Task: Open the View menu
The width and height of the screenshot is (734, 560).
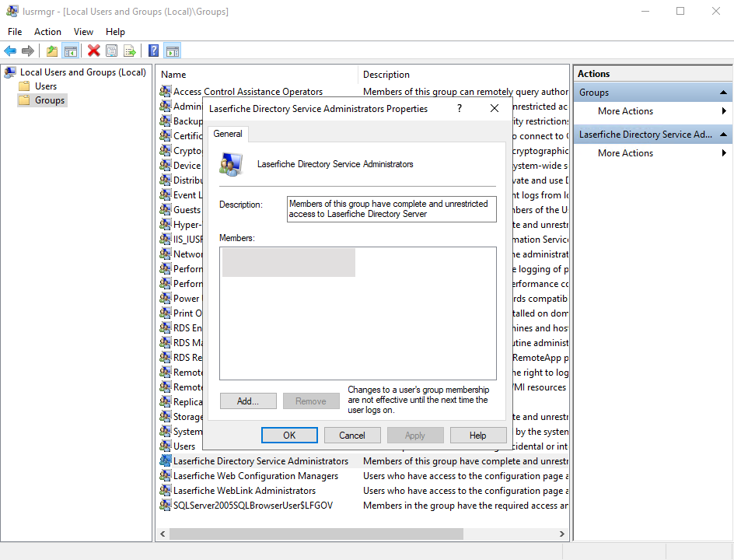Action: (x=83, y=32)
